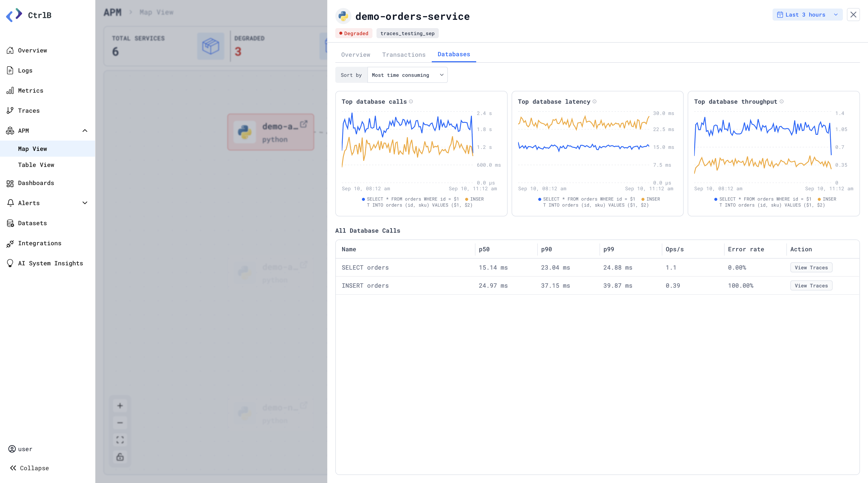Toggle SELECT legend in Top database throughput chart
Viewport: 868px width, 483px height.
pyautogui.click(x=763, y=199)
